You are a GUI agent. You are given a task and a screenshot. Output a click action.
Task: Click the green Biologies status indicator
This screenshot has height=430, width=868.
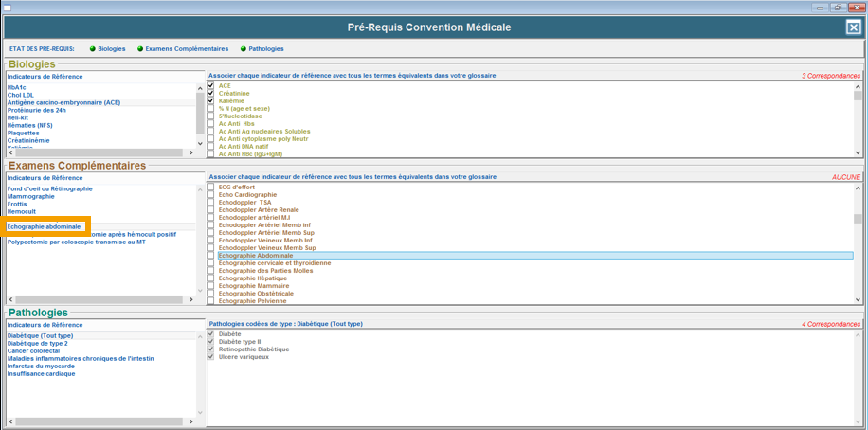pyautogui.click(x=93, y=49)
